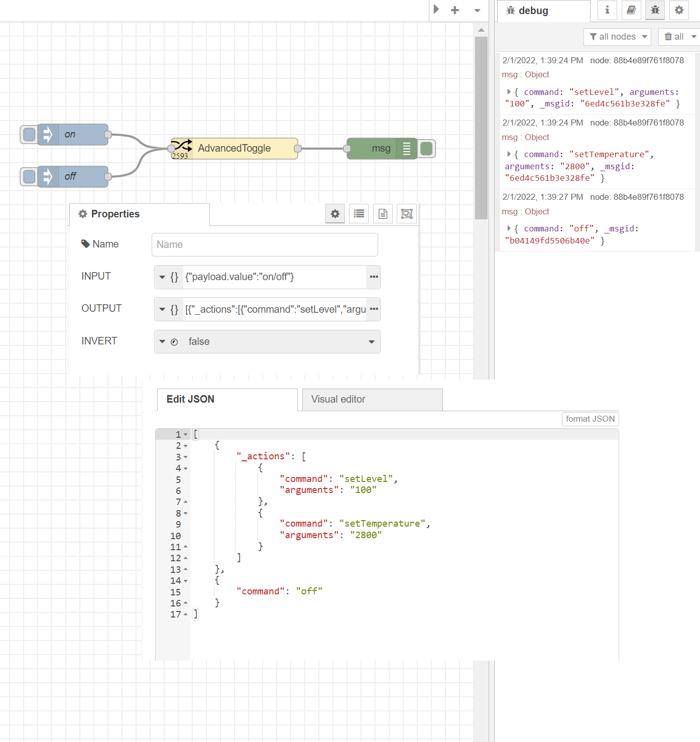Select the debug messages bug icon
The image size is (700, 742).
click(x=655, y=10)
